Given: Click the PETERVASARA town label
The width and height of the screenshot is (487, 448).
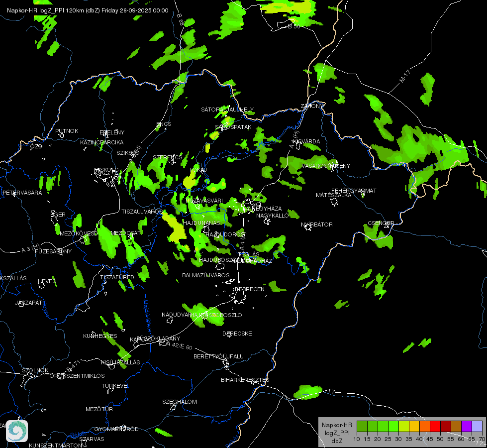Looking at the screenshot, I should coord(22,193).
